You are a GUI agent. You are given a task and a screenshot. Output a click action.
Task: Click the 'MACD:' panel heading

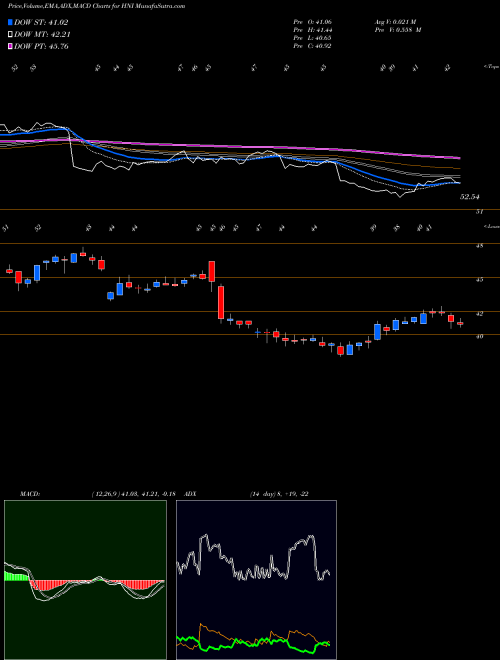[x=29, y=494]
